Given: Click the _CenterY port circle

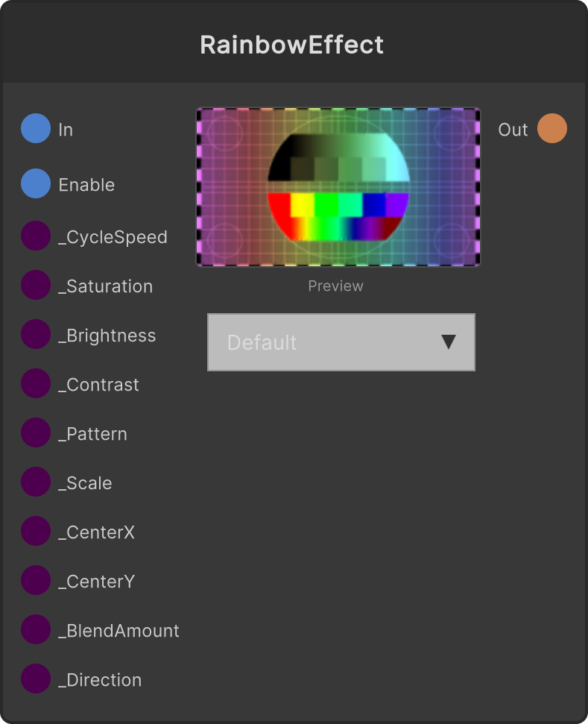Looking at the screenshot, I should pos(36,580).
